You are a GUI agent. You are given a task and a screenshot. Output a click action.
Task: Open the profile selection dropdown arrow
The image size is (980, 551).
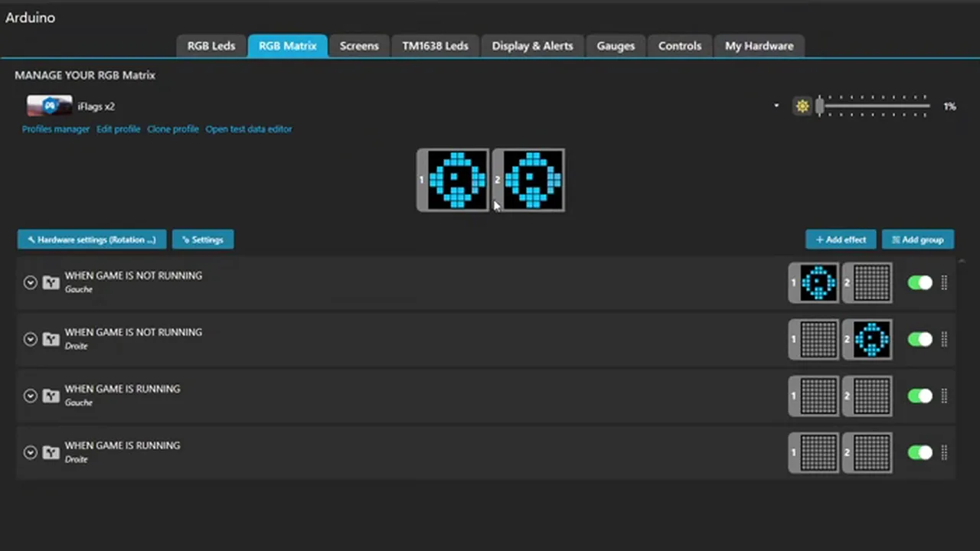pyautogui.click(x=776, y=106)
